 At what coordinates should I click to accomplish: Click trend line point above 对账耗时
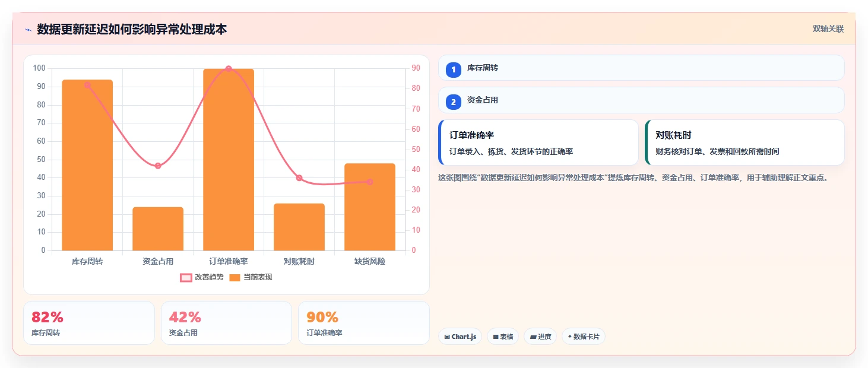[299, 178]
